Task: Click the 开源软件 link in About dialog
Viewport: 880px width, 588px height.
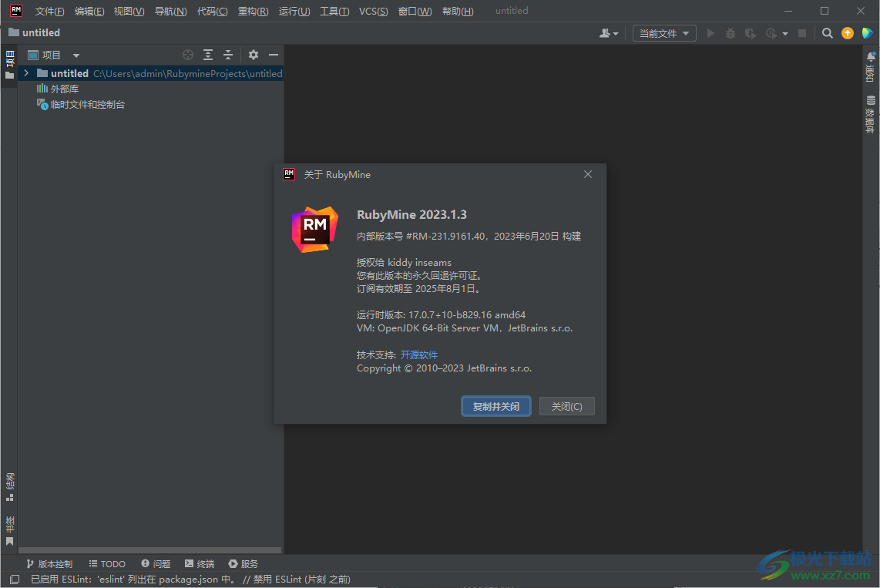Action: (x=418, y=354)
